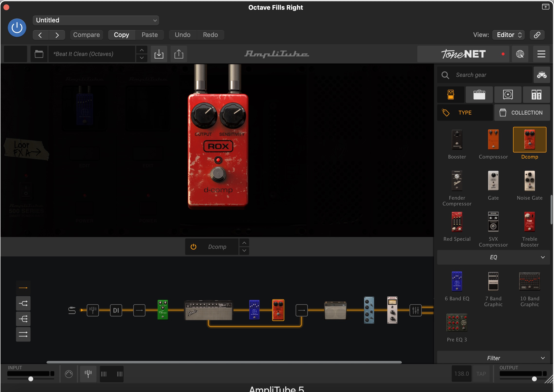This screenshot has width=554, height=392.
Task: Click the Paste button
Action: coord(150,35)
